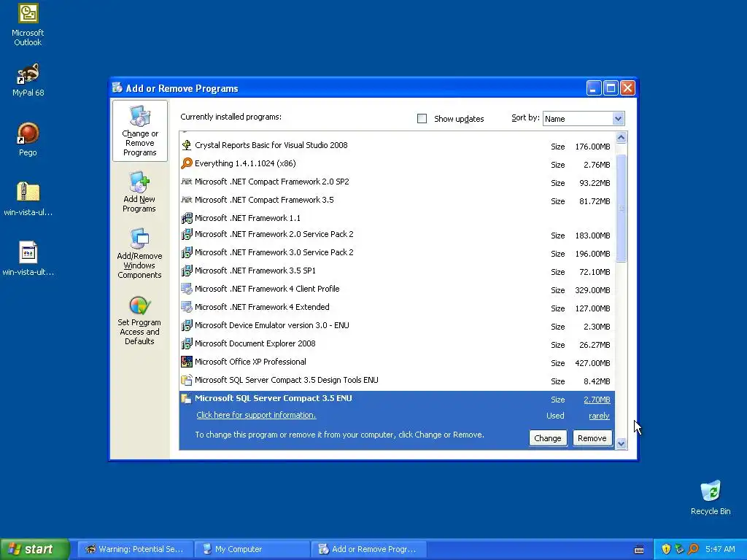The width and height of the screenshot is (747, 560).
Task: Select Microsoft .NET Compact Framework 2.0 SP2
Action: coord(396,182)
